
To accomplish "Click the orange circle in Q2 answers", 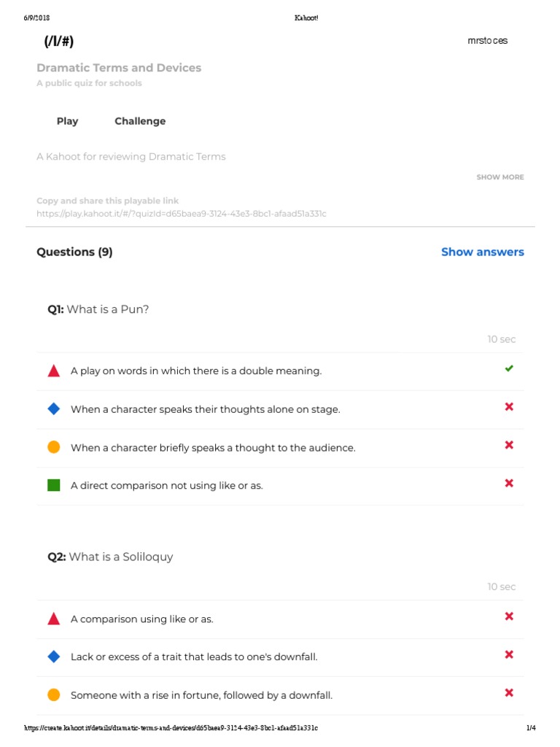I will coord(53,695).
